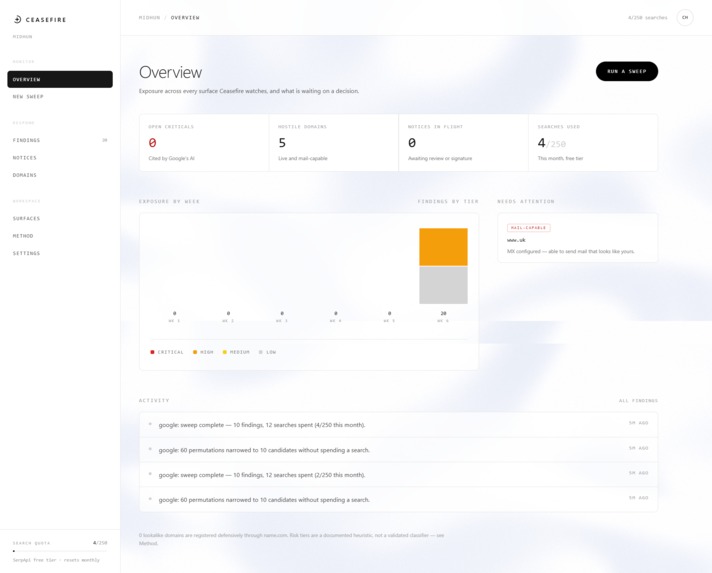This screenshot has width=712, height=573.
Task: Click the Run a Sweep button
Action: coord(627,71)
